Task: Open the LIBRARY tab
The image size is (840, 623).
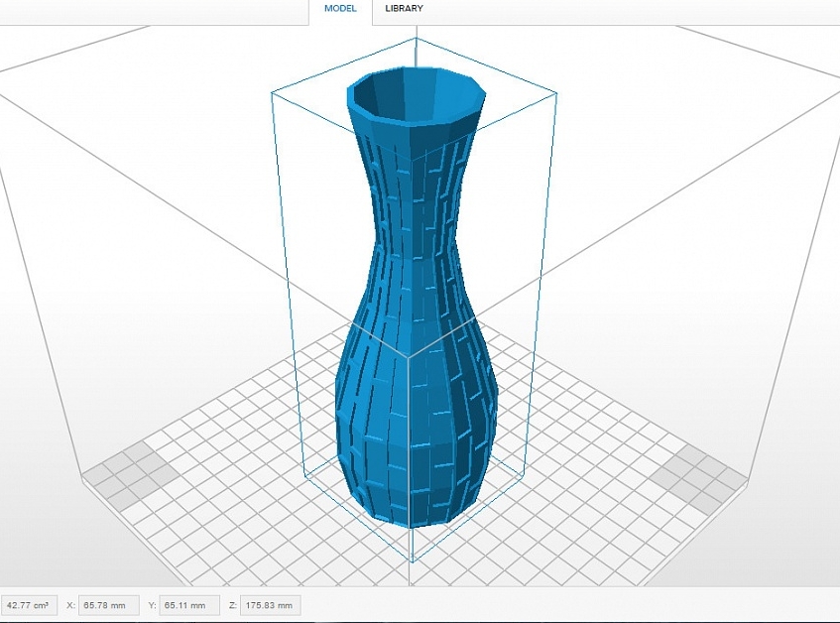Action: coord(404,9)
